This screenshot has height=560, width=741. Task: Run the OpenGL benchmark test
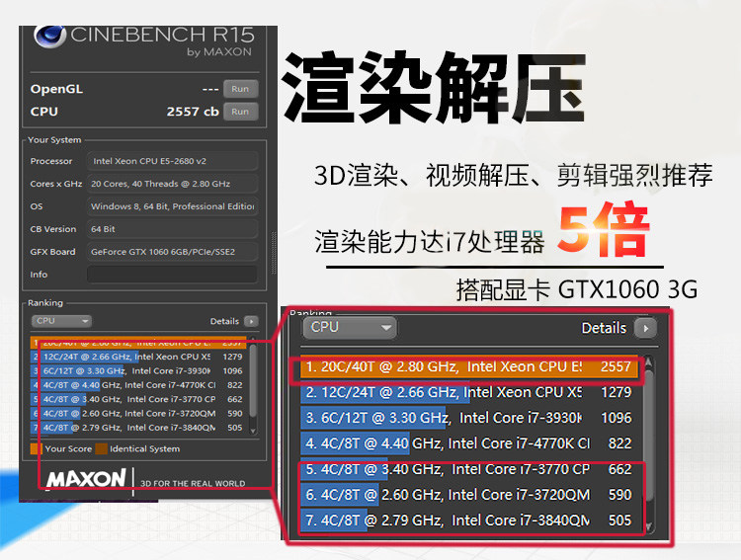[240, 89]
